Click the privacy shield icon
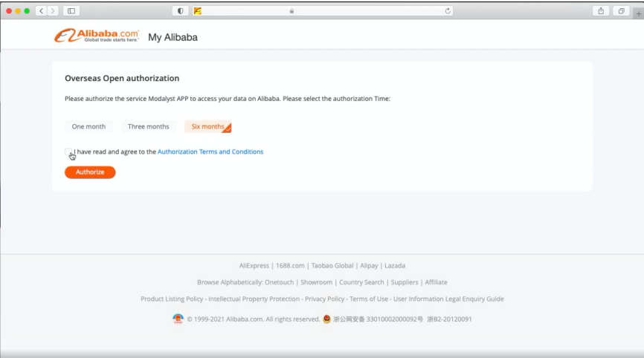 pos(180,11)
